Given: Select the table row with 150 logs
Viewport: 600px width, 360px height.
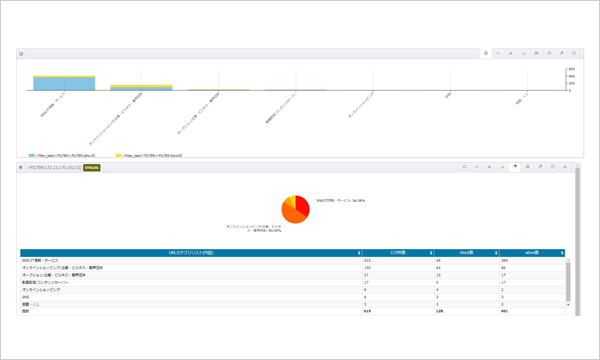Looking at the screenshot, I should coord(293,268).
